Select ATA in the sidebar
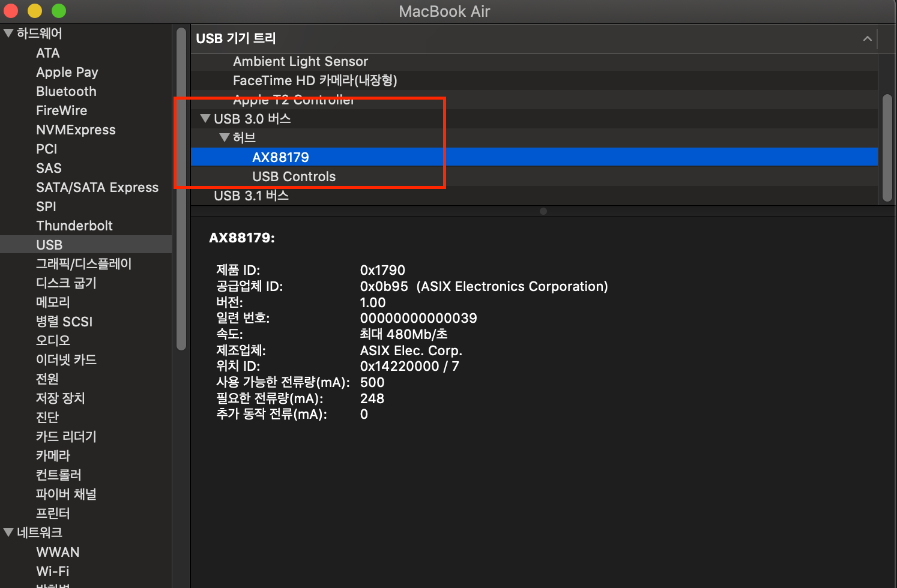Screen dimensions: 897x588 (48, 53)
